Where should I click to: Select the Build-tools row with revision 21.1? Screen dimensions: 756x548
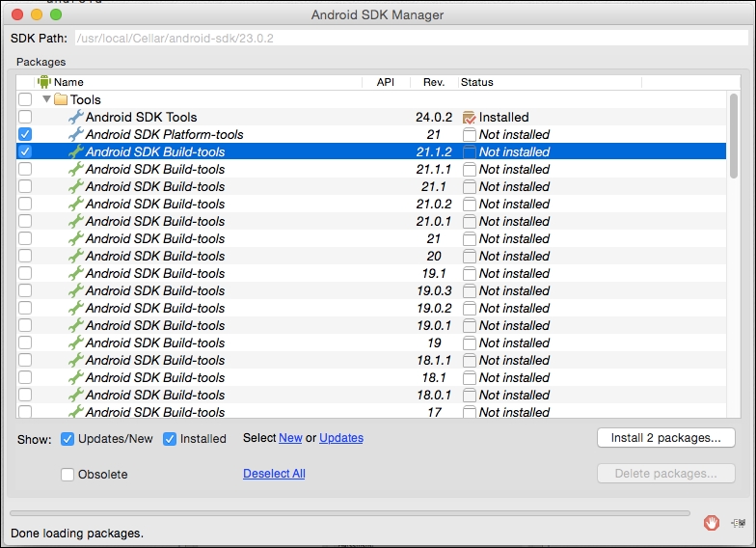[x=371, y=187]
